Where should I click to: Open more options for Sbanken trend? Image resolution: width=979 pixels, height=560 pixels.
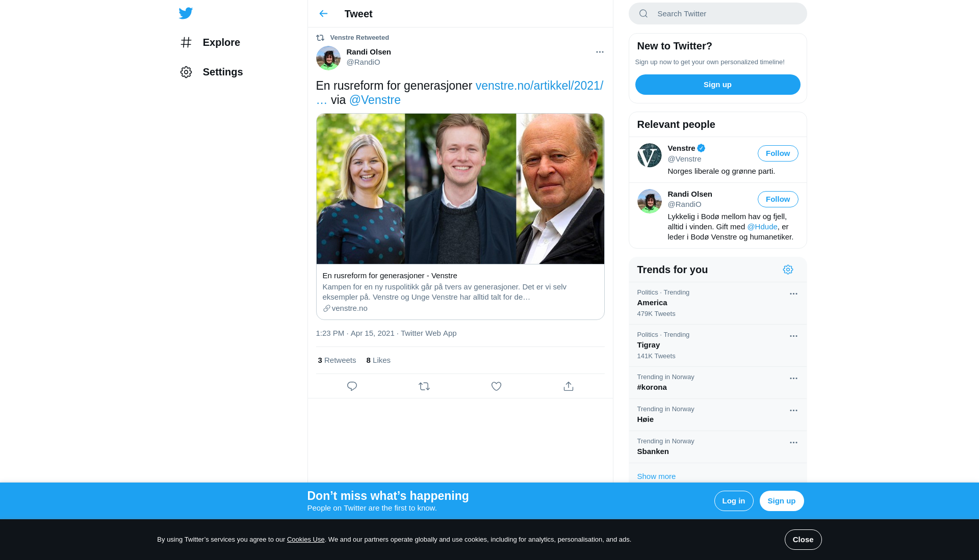pyautogui.click(x=793, y=443)
